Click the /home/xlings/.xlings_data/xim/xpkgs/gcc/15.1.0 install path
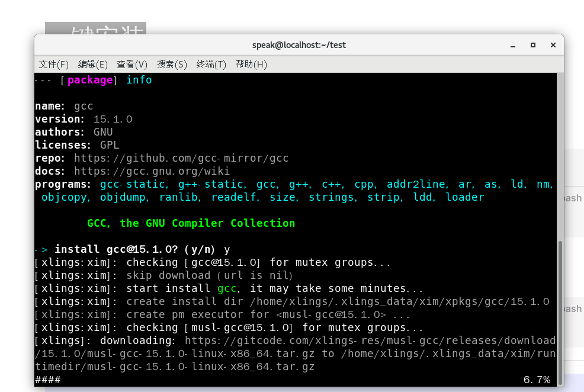 point(400,301)
